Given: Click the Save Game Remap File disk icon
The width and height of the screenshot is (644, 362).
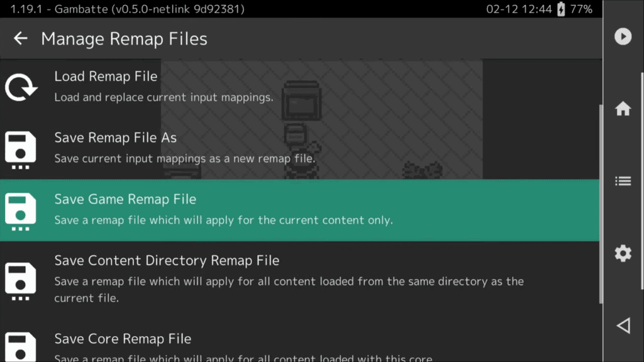Looking at the screenshot, I should point(21,211).
